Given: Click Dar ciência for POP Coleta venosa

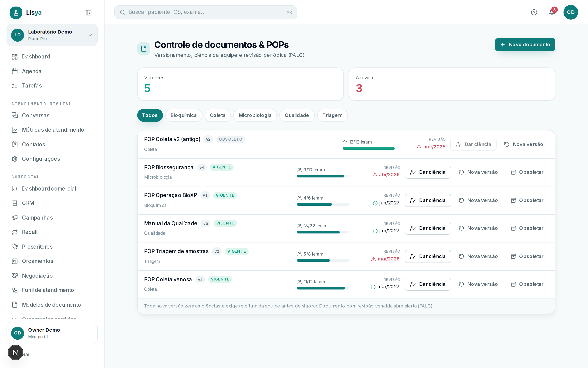Looking at the screenshot, I should (x=428, y=284).
